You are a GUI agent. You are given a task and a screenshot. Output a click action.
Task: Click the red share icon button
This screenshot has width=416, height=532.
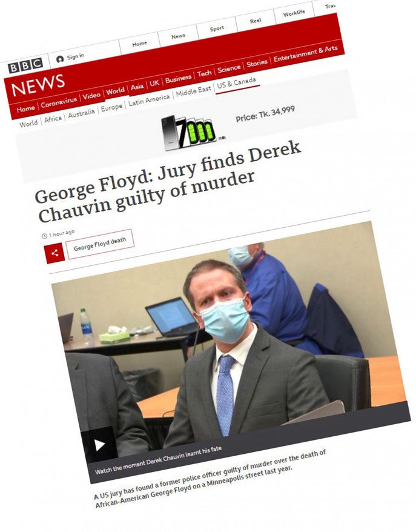54,253
